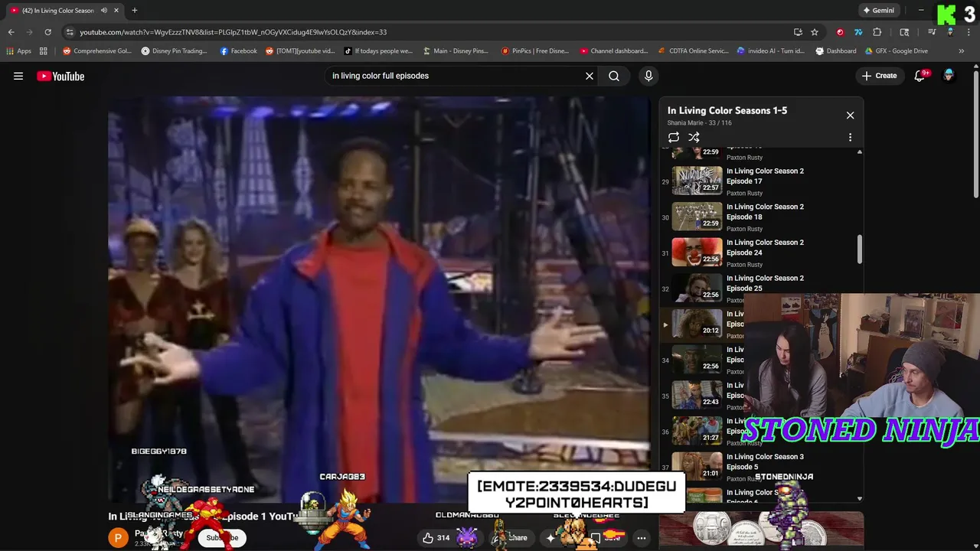Open the If todays people we... bookmark
The height and width of the screenshot is (551, 980).
378,51
